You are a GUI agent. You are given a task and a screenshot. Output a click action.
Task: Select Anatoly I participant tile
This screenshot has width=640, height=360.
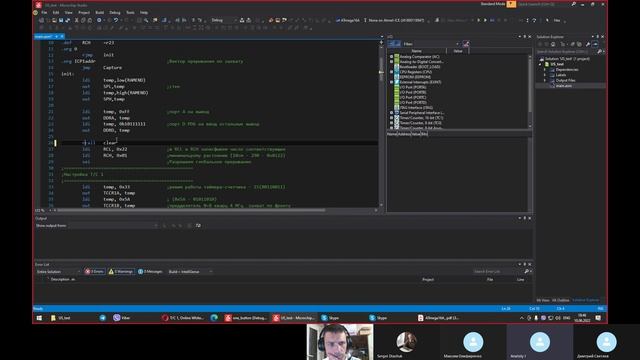point(540,342)
